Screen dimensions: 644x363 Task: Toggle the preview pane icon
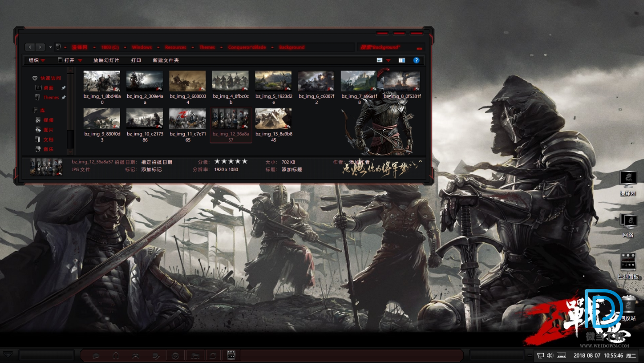tap(402, 60)
